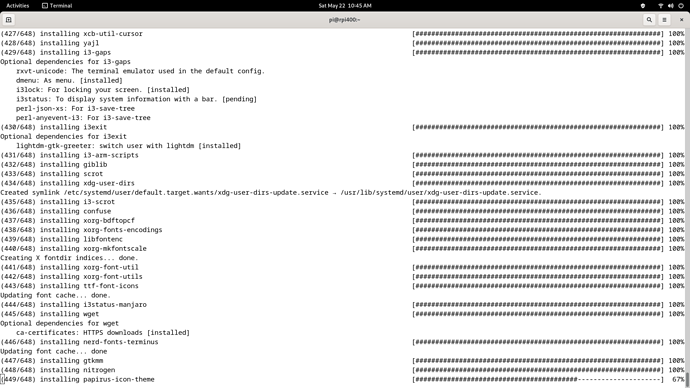Click the 'installing scrot' line

coord(51,174)
